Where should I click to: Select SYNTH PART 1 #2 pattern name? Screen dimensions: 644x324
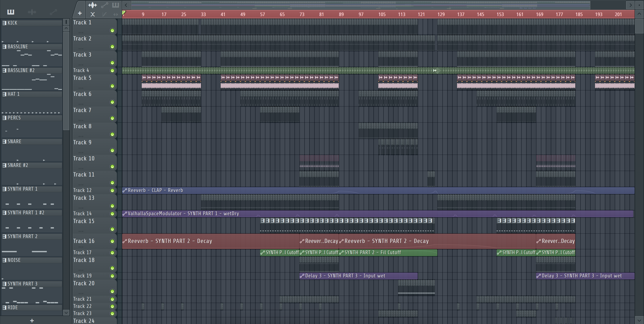(26, 213)
